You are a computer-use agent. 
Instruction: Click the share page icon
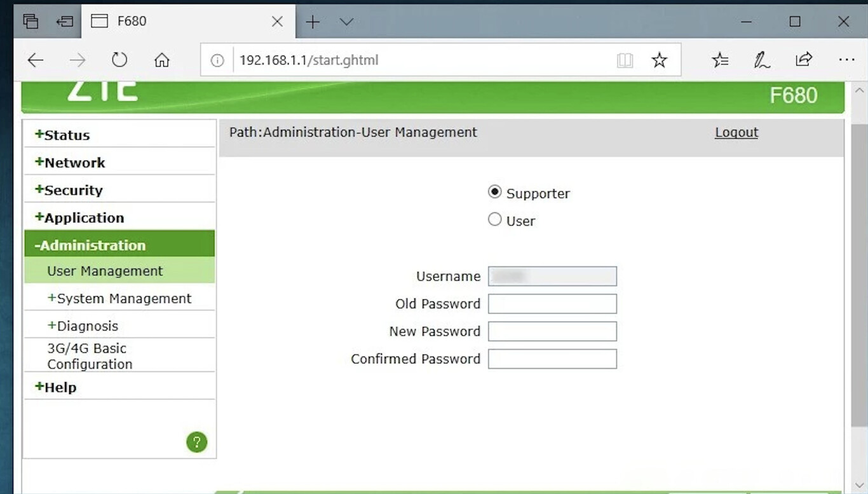[x=803, y=60]
